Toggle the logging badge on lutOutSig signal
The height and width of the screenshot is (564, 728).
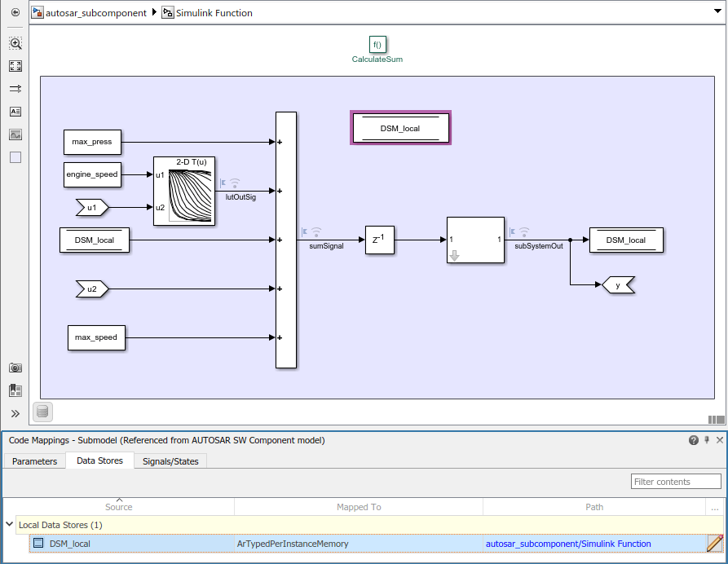pyautogui.click(x=235, y=182)
